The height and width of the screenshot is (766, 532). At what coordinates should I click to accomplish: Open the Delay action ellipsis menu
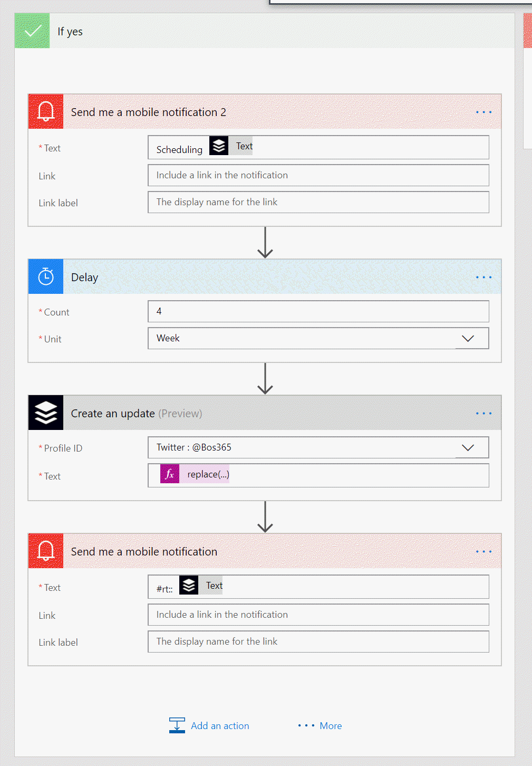(483, 277)
